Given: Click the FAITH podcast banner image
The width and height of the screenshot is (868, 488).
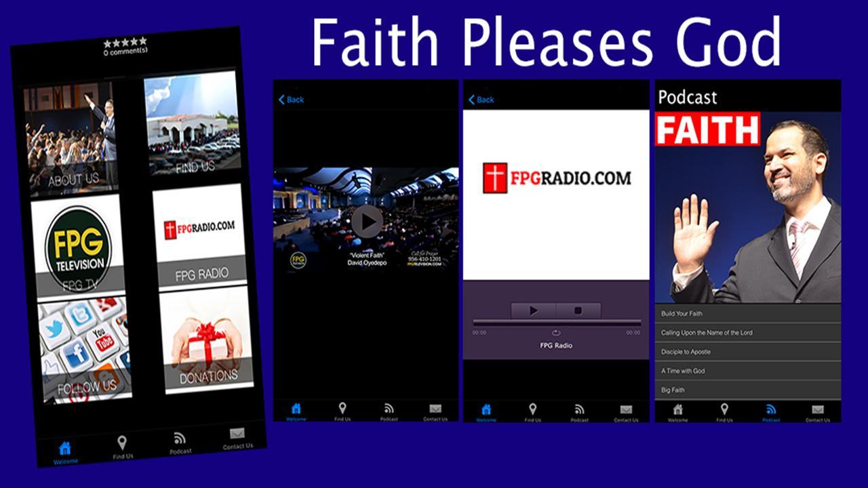Looking at the screenshot, I should pos(747,207).
